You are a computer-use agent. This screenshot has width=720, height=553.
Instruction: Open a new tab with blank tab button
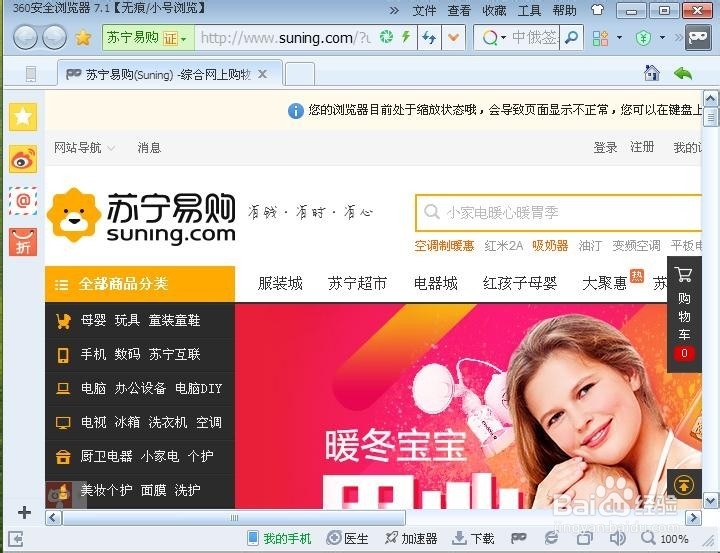point(300,74)
